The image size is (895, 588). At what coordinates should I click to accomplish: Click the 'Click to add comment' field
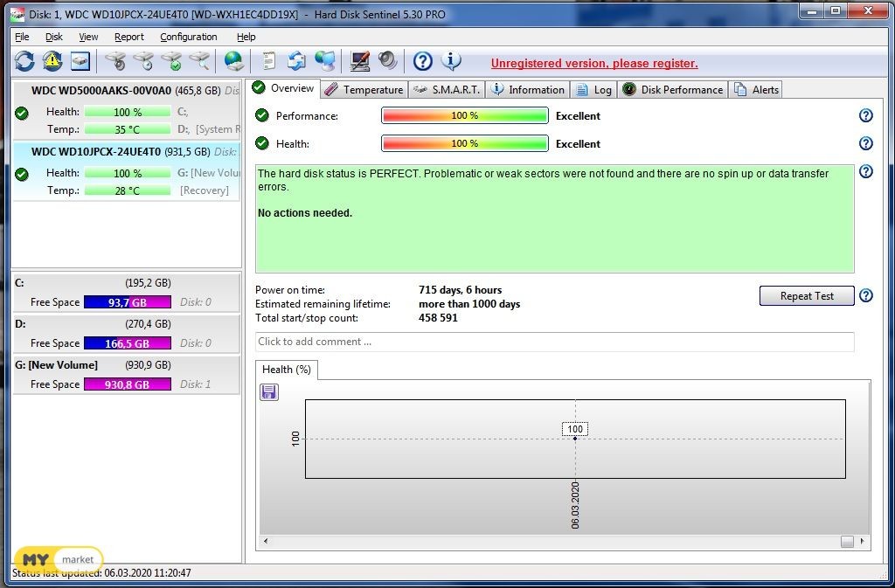point(555,342)
